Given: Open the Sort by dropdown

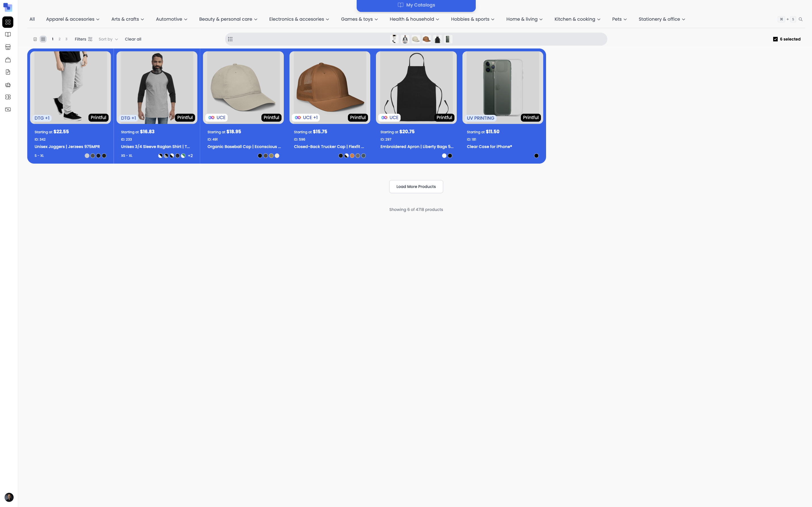Looking at the screenshot, I should (108, 39).
